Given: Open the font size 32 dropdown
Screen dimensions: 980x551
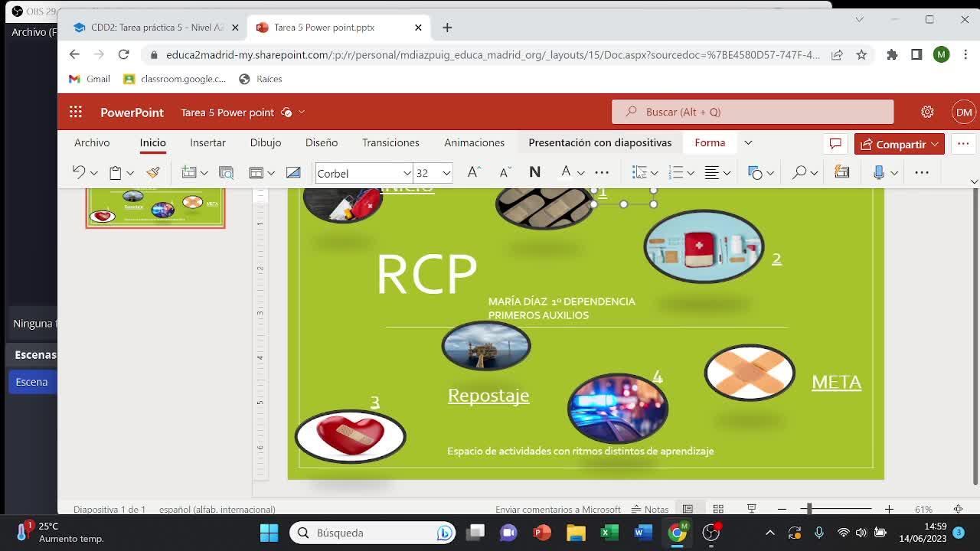Looking at the screenshot, I should point(446,173).
